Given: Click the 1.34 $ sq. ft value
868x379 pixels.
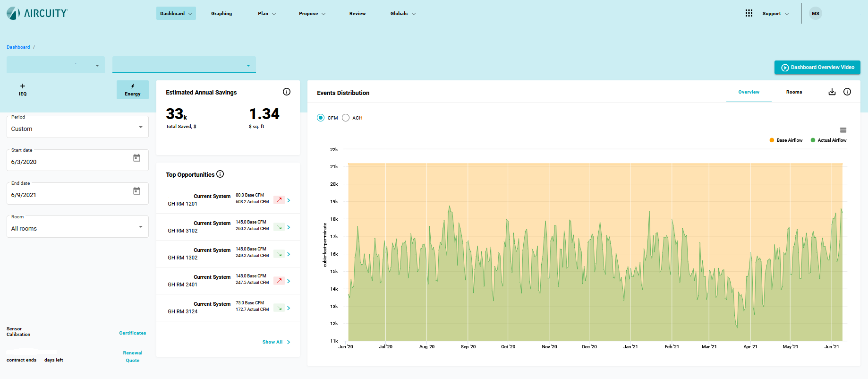Looking at the screenshot, I should pos(264,114).
